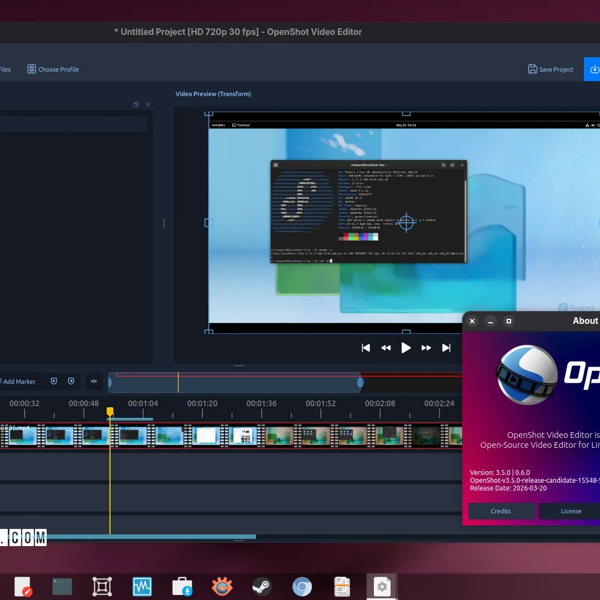Open the software store briefcase dock icon

(182, 587)
